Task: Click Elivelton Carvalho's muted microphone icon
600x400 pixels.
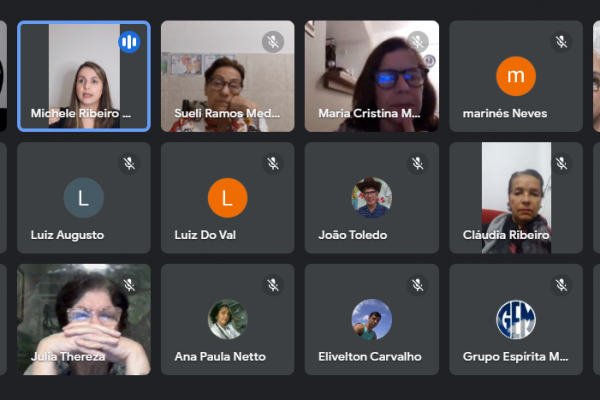Action: [x=417, y=285]
